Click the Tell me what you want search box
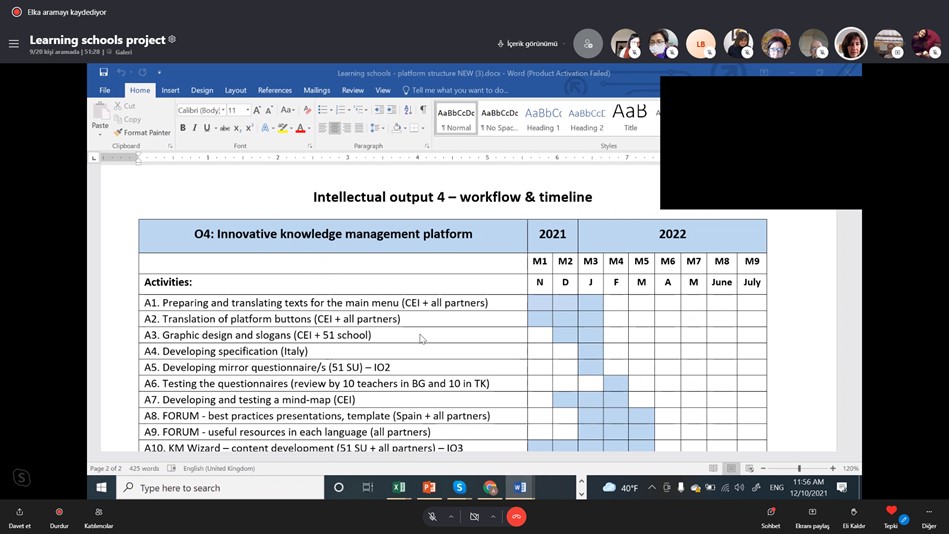 [460, 90]
